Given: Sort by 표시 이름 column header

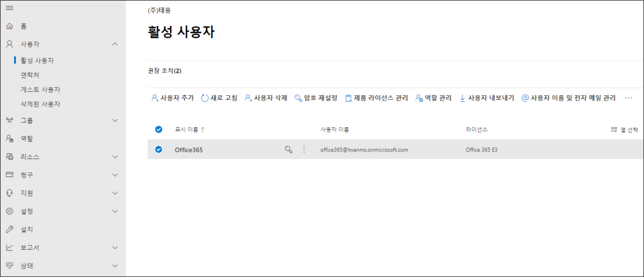Looking at the screenshot, I should coord(190,130).
